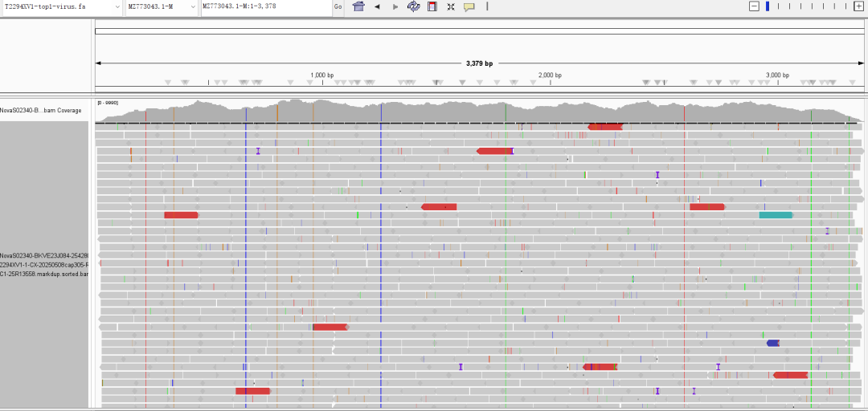The image size is (868, 411).
Task: Click the locus input field
Action: coord(266,6)
